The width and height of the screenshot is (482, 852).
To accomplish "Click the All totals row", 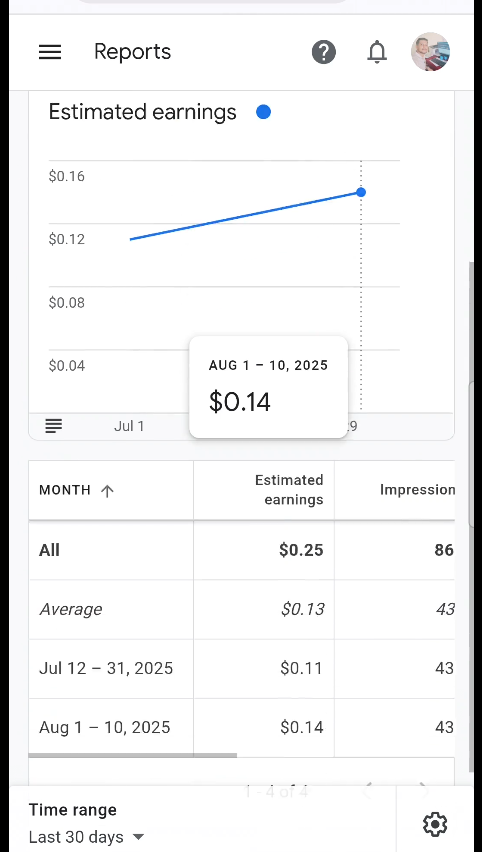I will 242,550.
